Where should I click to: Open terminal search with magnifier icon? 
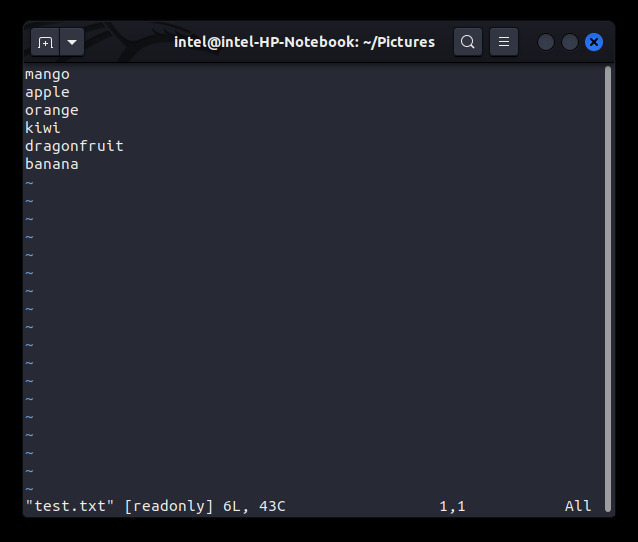click(x=468, y=42)
